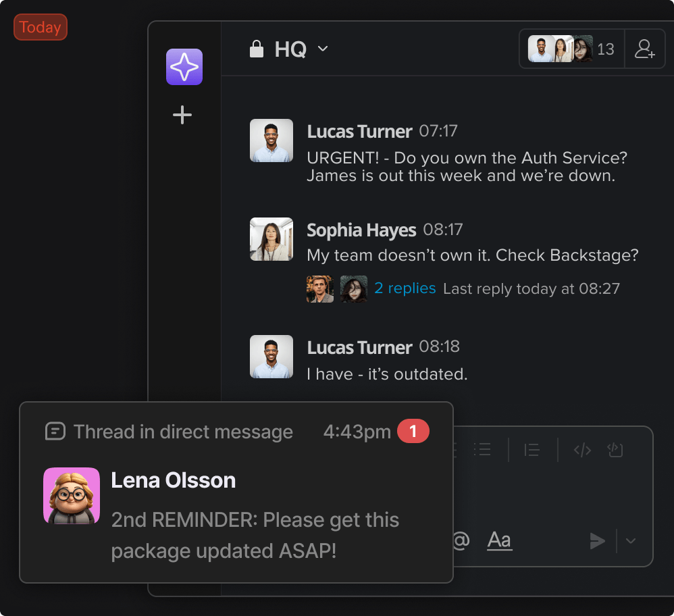
Task: Open the Sophia Hayes name link
Action: click(x=361, y=230)
